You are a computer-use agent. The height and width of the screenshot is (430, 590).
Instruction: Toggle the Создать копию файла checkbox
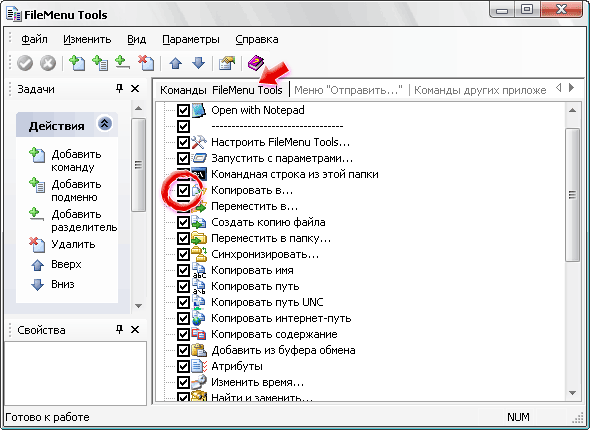(183, 222)
